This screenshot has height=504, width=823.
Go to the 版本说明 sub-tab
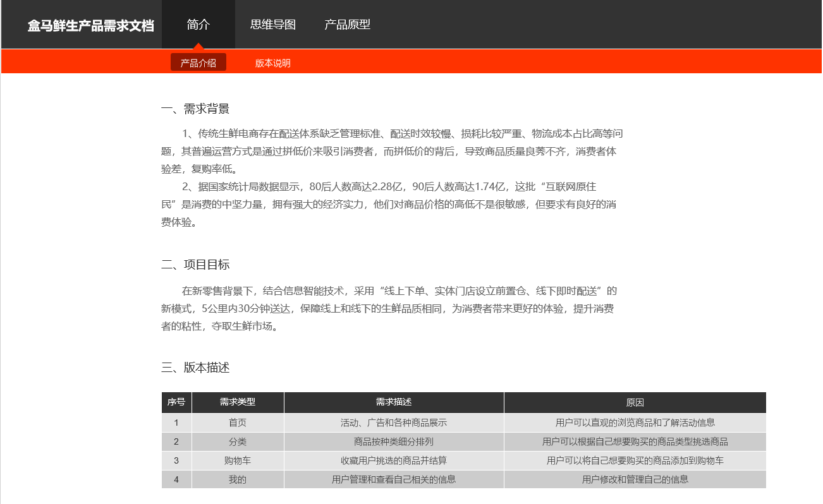click(273, 63)
